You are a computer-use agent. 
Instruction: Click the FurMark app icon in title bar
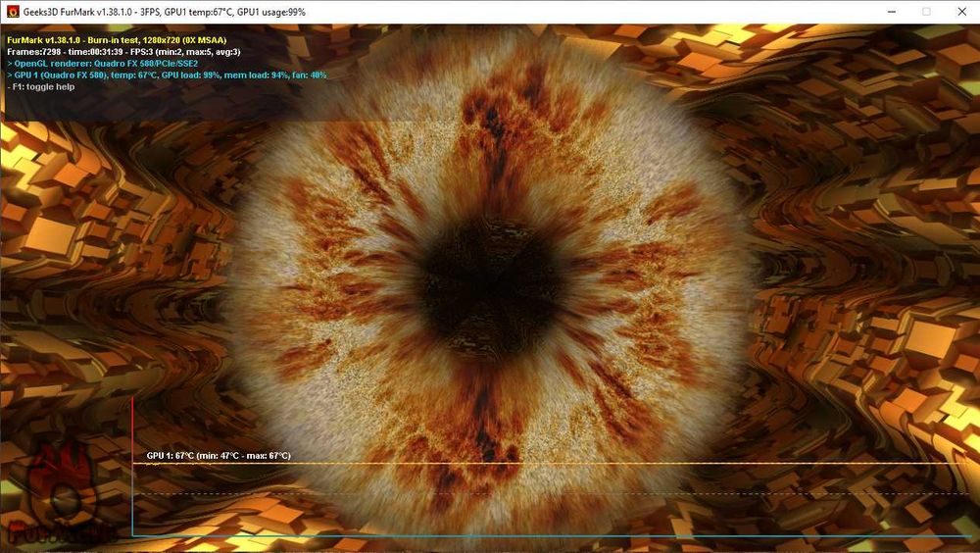coord(13,12)
